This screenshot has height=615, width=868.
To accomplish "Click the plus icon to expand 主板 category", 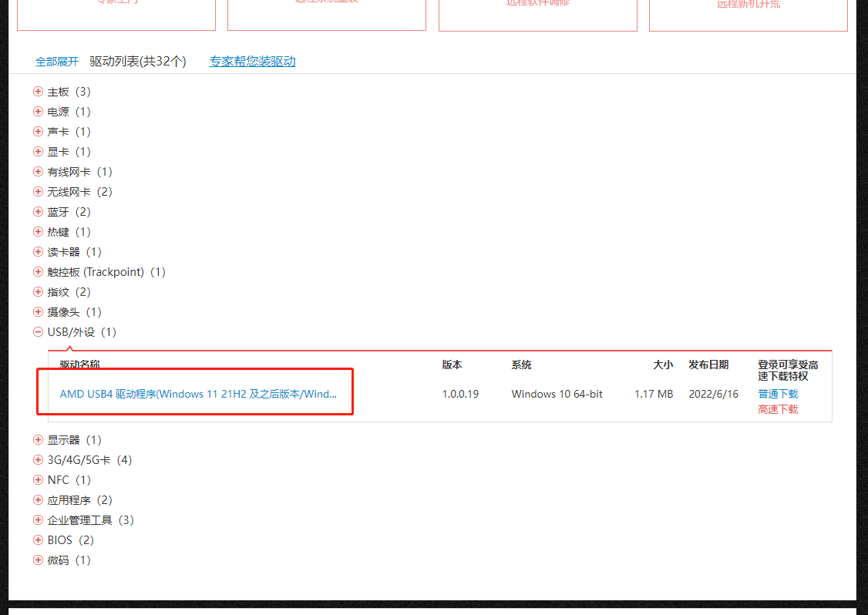I will [38, 91].
